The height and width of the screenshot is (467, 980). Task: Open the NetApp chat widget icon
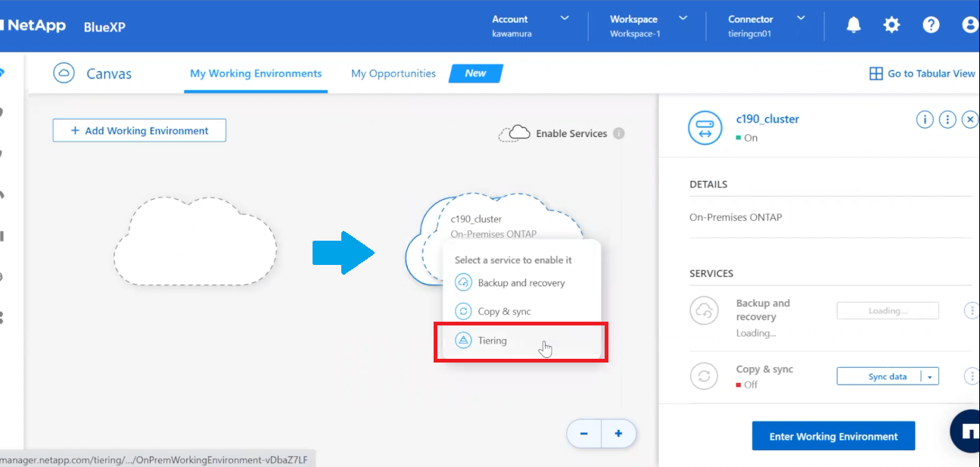966,431
